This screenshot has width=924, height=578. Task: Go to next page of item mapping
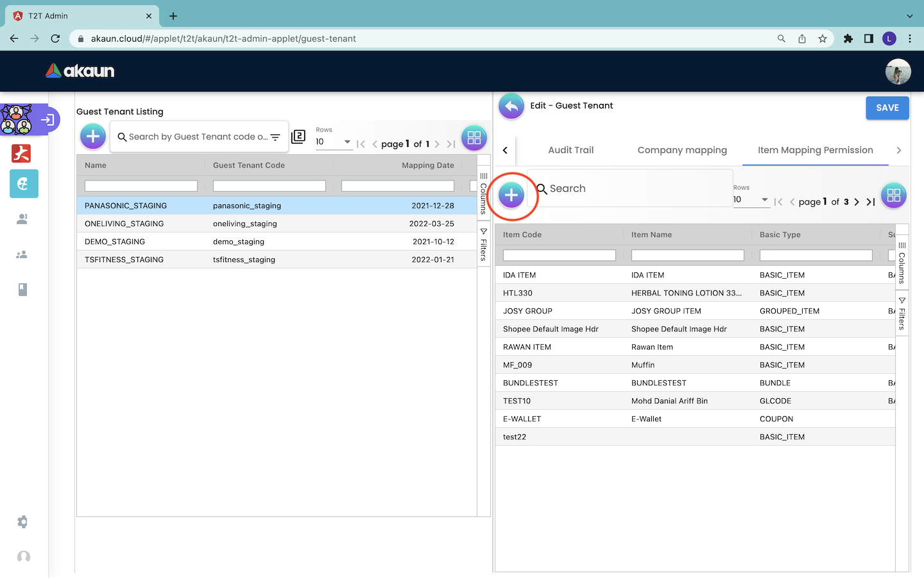(857, 202)
